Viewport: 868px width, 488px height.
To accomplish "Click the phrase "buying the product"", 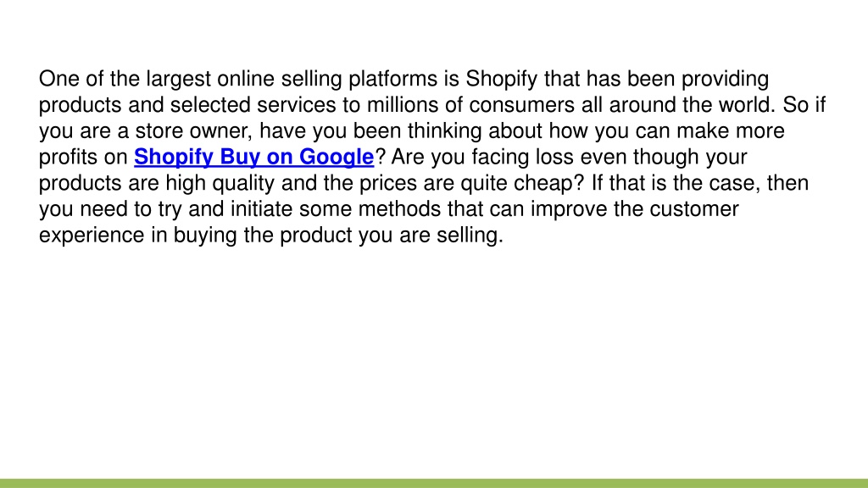I will 263,236.
